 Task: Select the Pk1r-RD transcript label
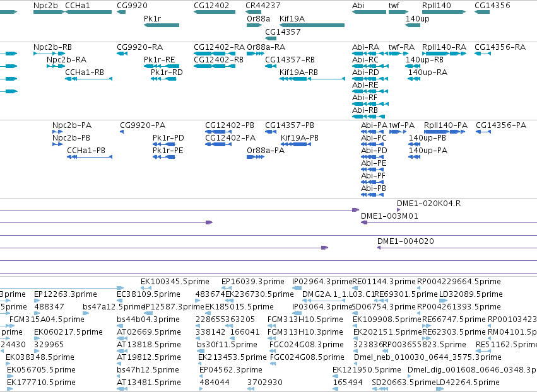point(167,72)
